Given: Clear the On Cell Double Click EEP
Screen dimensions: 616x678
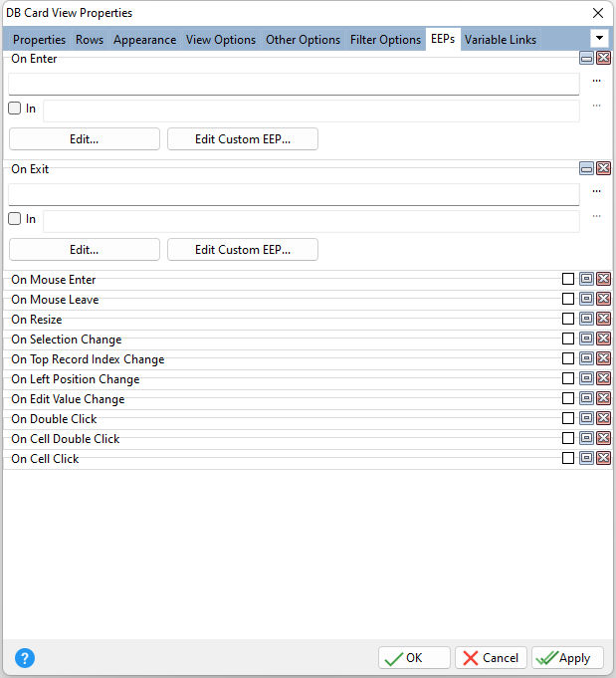Looking at the screenshot, I should (603, 438).
